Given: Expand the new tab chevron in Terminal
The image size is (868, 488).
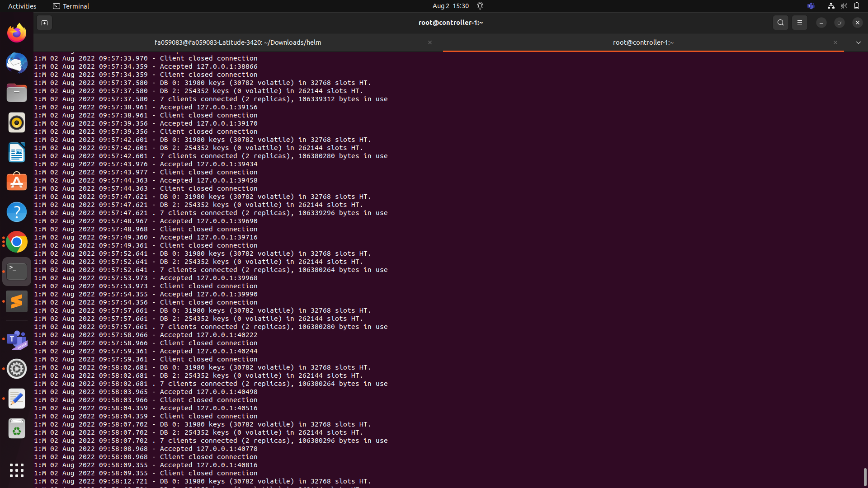Looking at the screenshot, I should pos(858,42).
